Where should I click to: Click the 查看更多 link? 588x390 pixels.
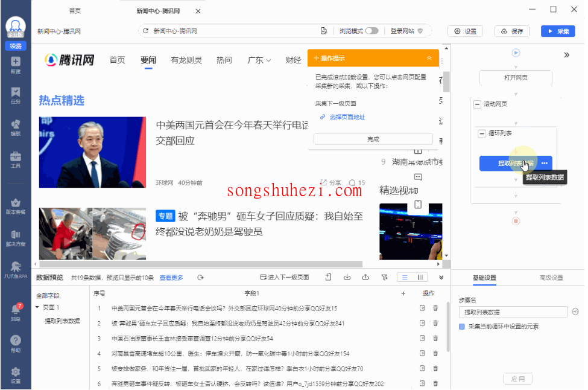coord(171,278)
